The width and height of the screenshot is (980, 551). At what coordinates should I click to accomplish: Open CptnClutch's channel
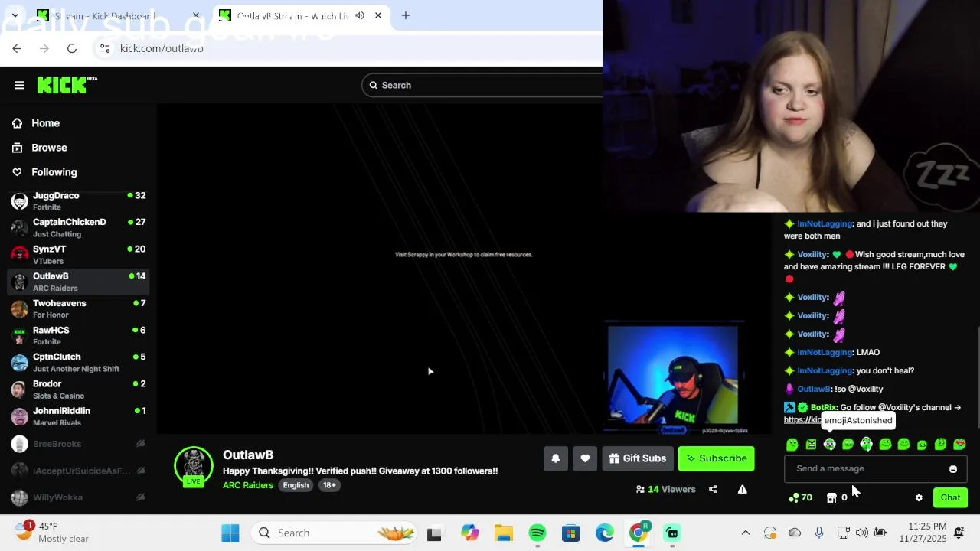pos(77,363)
